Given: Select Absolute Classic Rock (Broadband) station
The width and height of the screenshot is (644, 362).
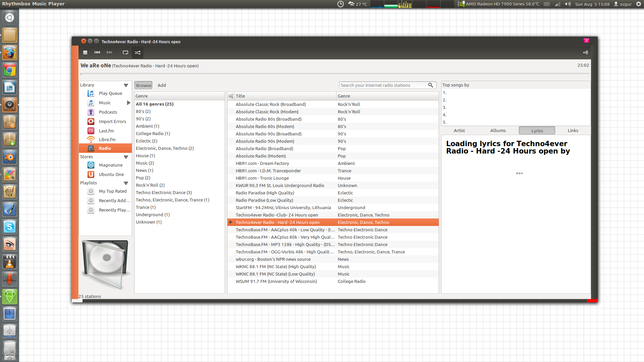Looking at the screenshot, I should tap(333, 105).
